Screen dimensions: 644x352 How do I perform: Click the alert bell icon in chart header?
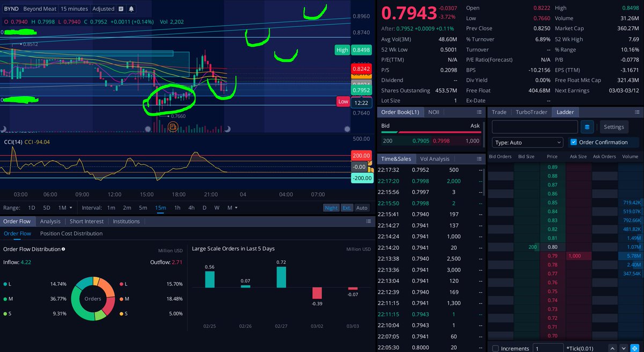[x=131, y=9]
